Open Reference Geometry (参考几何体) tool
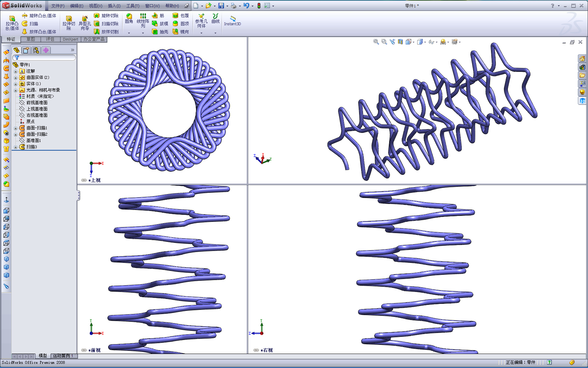This screenshot has width=588, height=368. point(201,21)
